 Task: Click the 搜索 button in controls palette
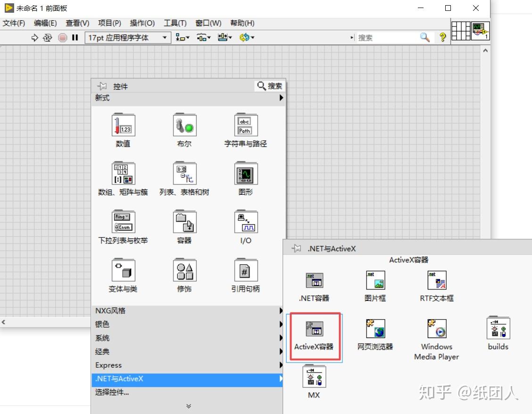pyautogui.click(x=269, y=86)
